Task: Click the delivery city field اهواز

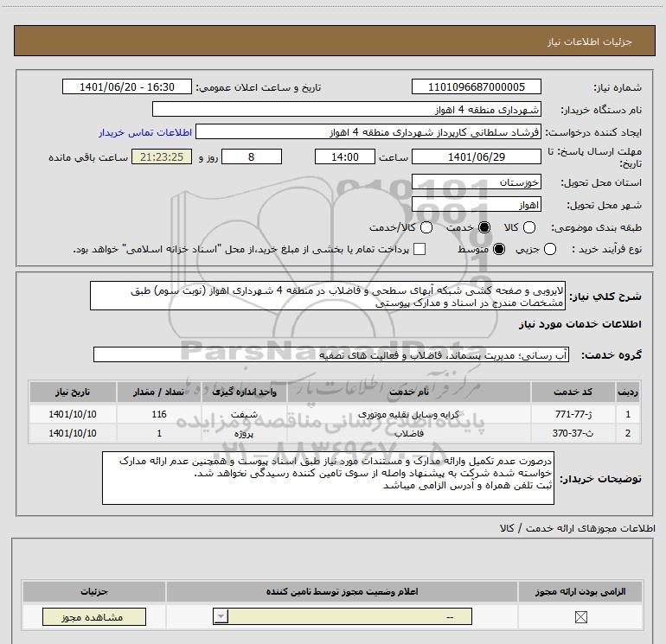Action: [476, 205]
